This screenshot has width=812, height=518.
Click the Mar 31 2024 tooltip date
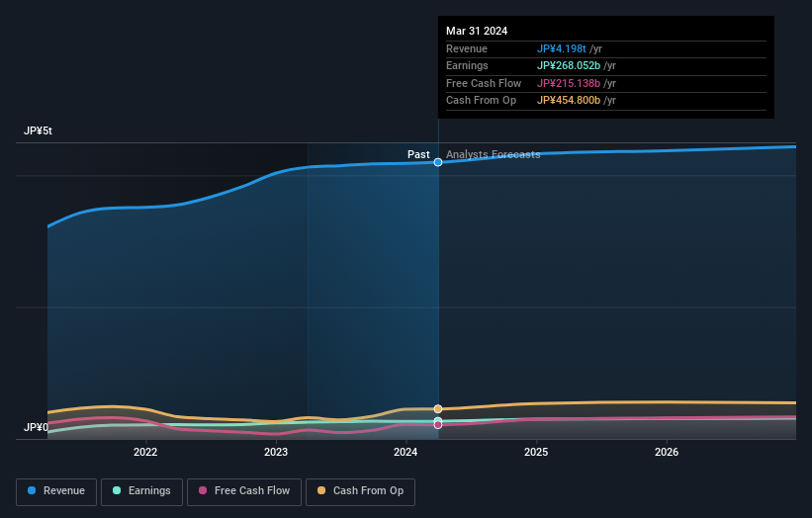pos(477,31)
